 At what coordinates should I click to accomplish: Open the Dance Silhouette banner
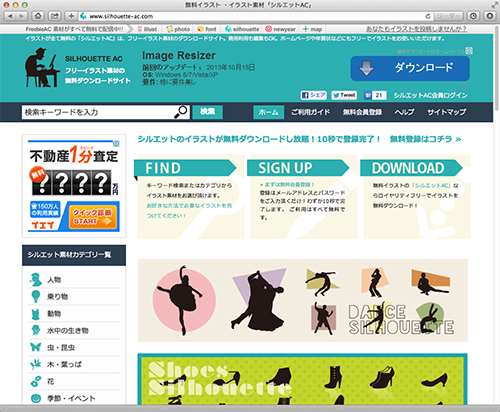303,300
